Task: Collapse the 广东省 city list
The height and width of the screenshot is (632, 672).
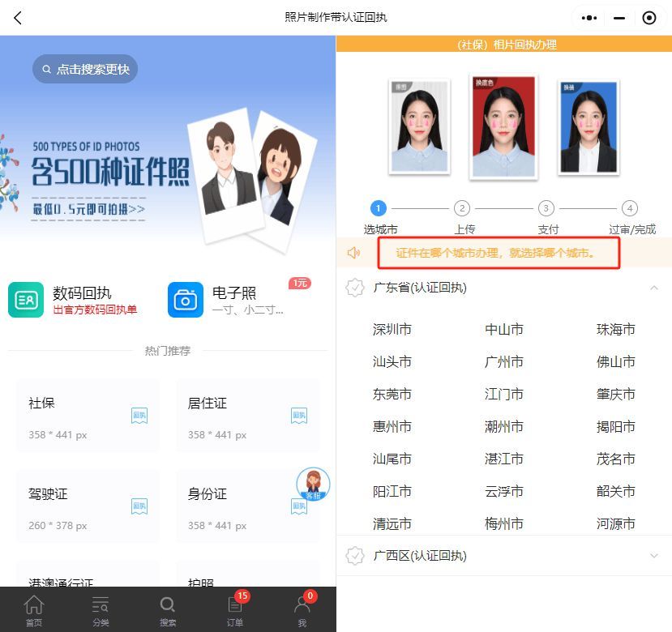Action: 654,288
